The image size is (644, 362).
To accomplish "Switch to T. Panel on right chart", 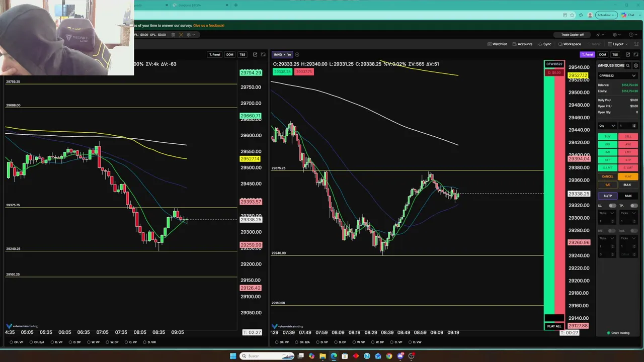I will pos(587,54).
